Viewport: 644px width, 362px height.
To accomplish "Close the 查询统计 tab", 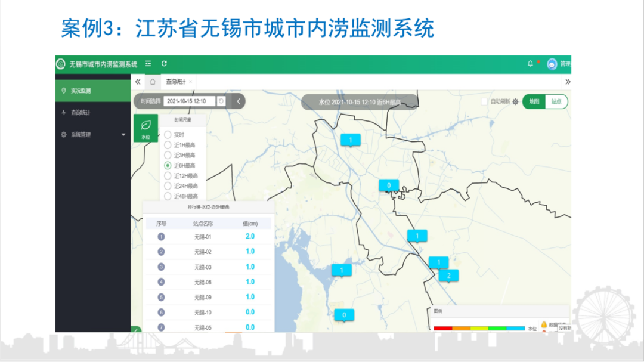I will tap(191, 82).
